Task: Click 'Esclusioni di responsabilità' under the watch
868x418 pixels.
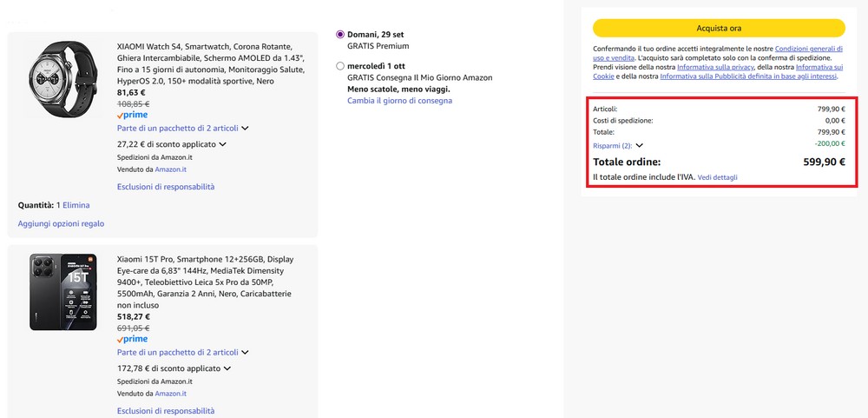Action: [166, 187]
